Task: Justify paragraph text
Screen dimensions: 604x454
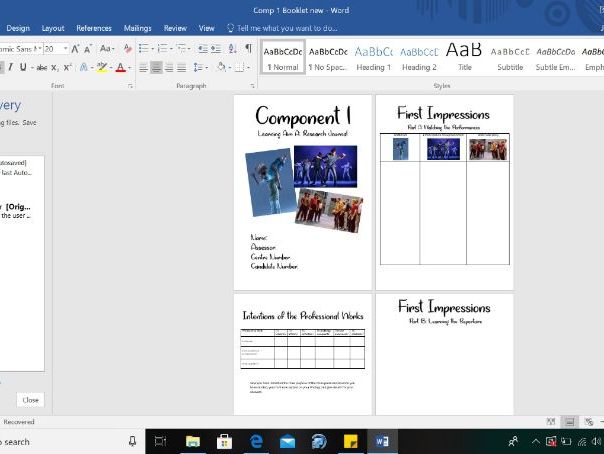Action: (x=182, y=68)
